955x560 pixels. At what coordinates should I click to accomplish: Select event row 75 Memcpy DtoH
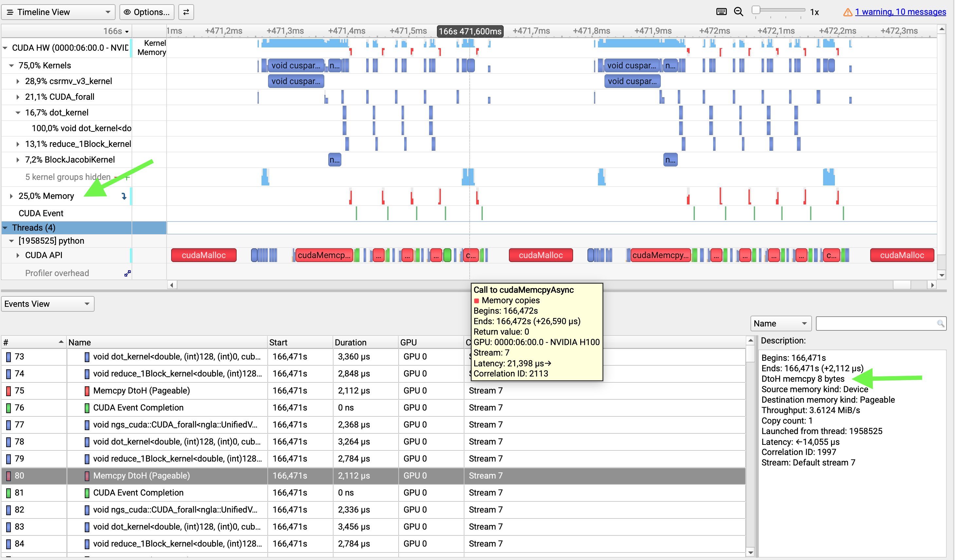click(x=373, y=391)
